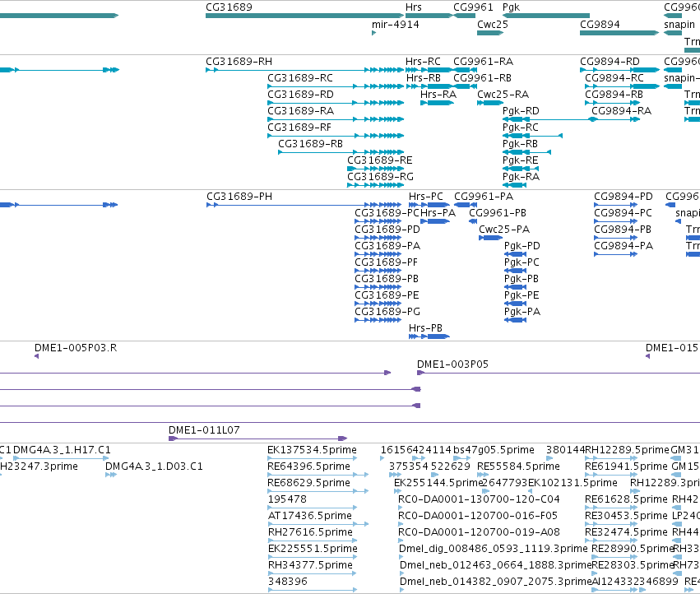Click EST DMG4A3_1.H17.C1
700x594 pixels.
pyautogui.click(x=62, y=450)
